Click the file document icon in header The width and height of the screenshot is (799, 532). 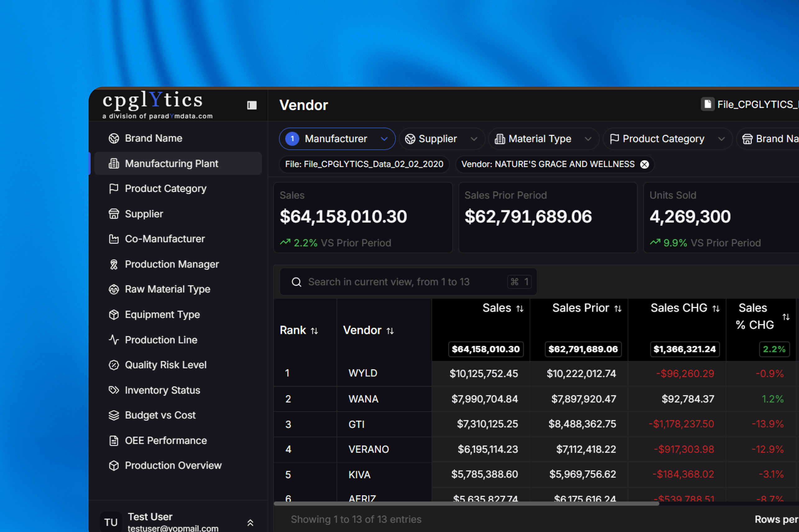(x=708, y=104)
